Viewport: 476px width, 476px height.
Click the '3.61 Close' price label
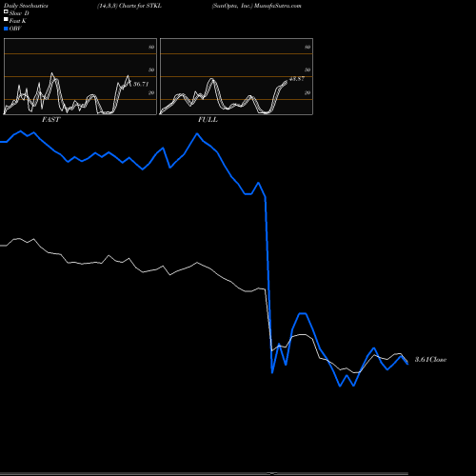(430, 360)
